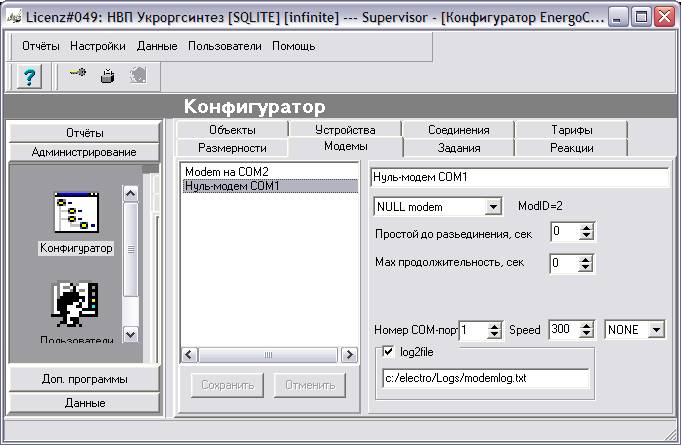Viewport: 681px width, 445px height.
Task: Open the Настройки menu
Action: point(98,46)
